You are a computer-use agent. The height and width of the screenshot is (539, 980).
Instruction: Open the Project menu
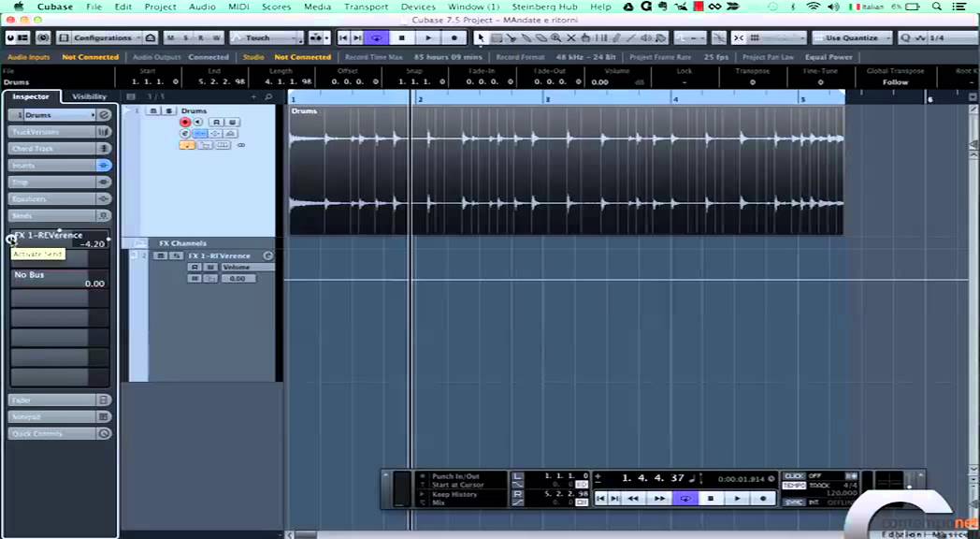click(x=160, y=7)
